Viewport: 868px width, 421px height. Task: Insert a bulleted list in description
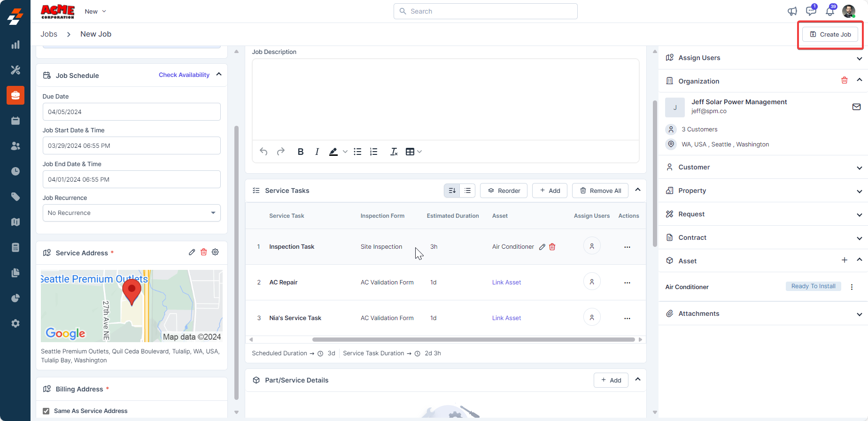tap(357, 152)
